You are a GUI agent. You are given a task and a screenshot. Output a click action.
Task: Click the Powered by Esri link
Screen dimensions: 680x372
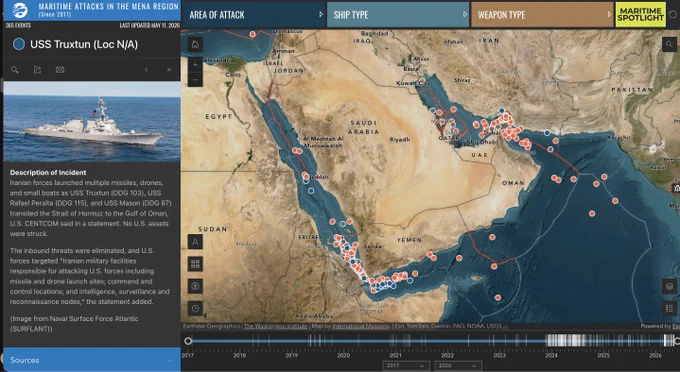pyautogui.click(x=660, y=326)
